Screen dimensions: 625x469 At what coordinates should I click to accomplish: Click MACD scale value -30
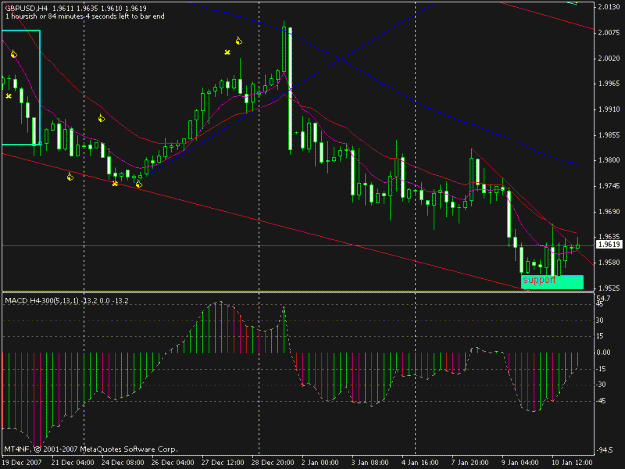(x=601, y=385)
